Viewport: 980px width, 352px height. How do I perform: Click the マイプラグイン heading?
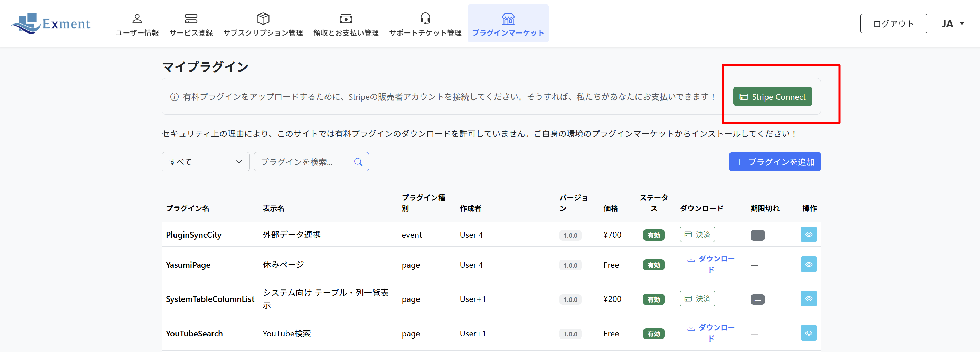click(206, 67)
